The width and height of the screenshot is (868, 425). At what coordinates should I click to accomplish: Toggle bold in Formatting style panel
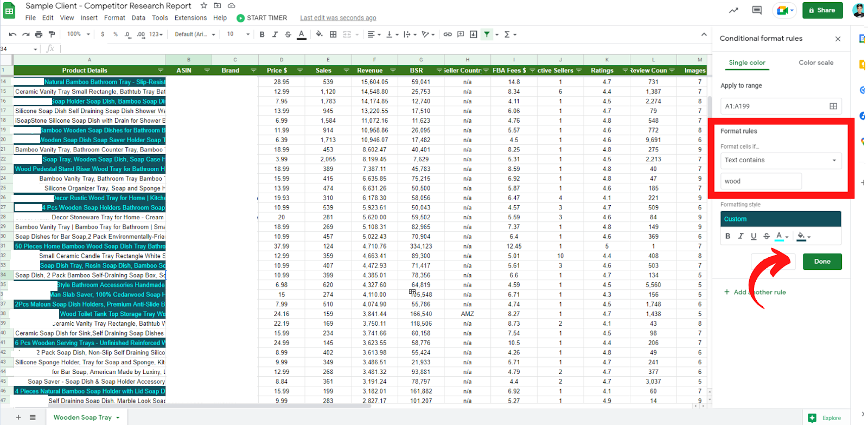727,236
